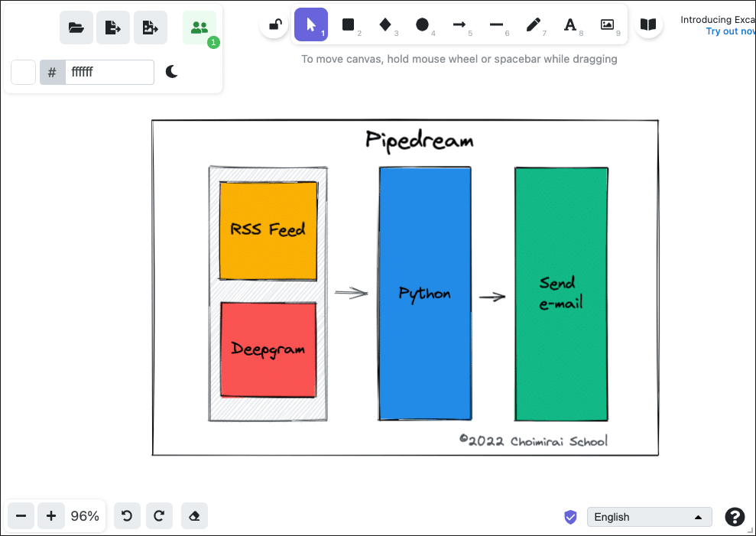Select arrow between Python and Send e-mail
Screen dimensions: 756x536
(492, 297)
